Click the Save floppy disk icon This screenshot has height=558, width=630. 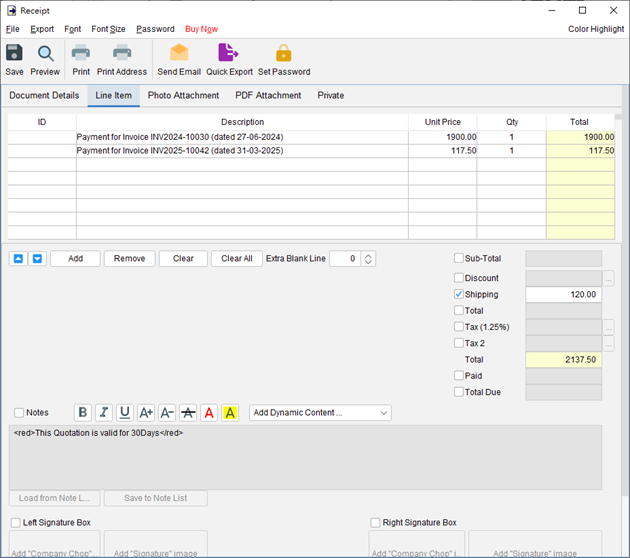click(14, 53)
